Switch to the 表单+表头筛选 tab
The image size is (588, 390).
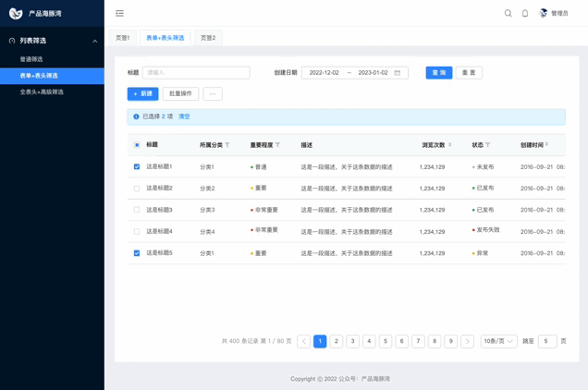tap(165, 38)
